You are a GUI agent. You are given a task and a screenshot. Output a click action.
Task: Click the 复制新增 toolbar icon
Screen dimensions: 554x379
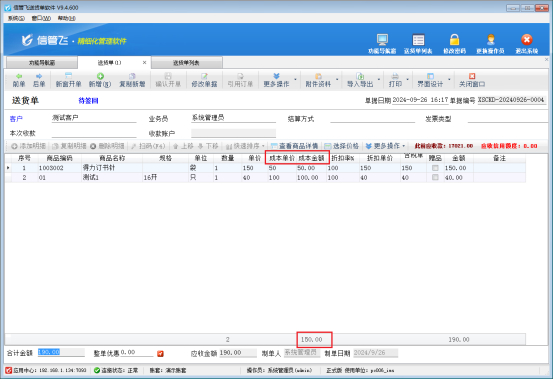(132, 80)
